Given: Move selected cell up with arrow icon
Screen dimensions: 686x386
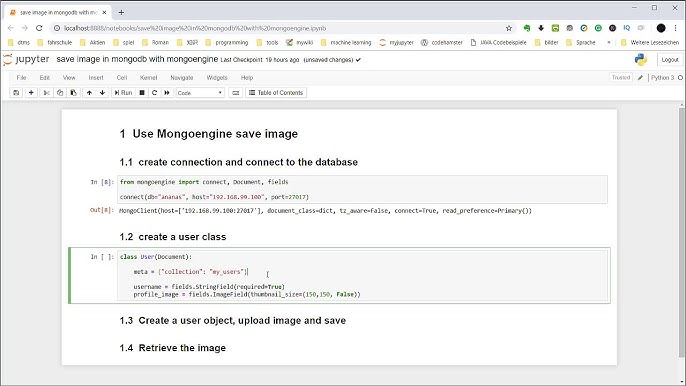Looking at the screenshot, I should (x=89, y=93).
